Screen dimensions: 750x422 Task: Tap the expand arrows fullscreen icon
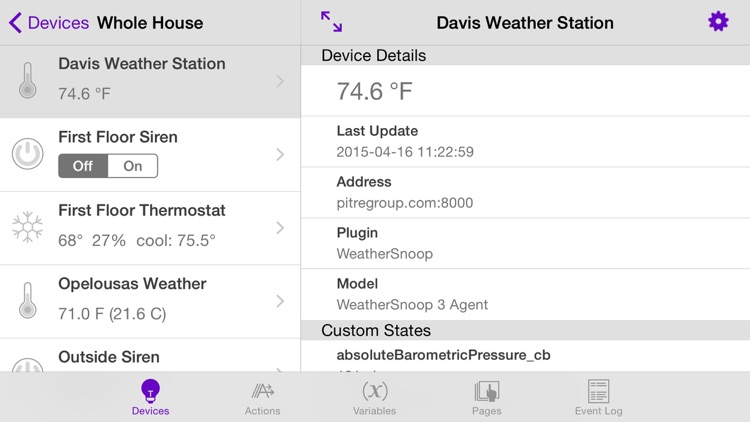click(331, 22)
